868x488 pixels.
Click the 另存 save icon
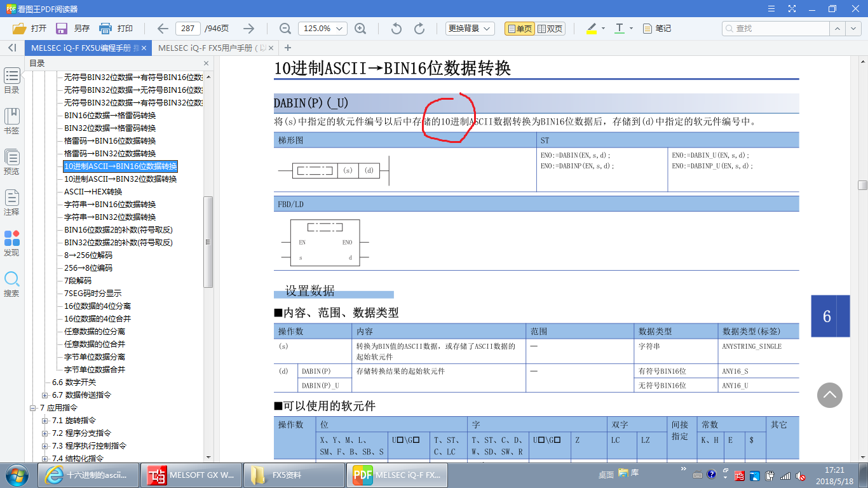point(62,29)
